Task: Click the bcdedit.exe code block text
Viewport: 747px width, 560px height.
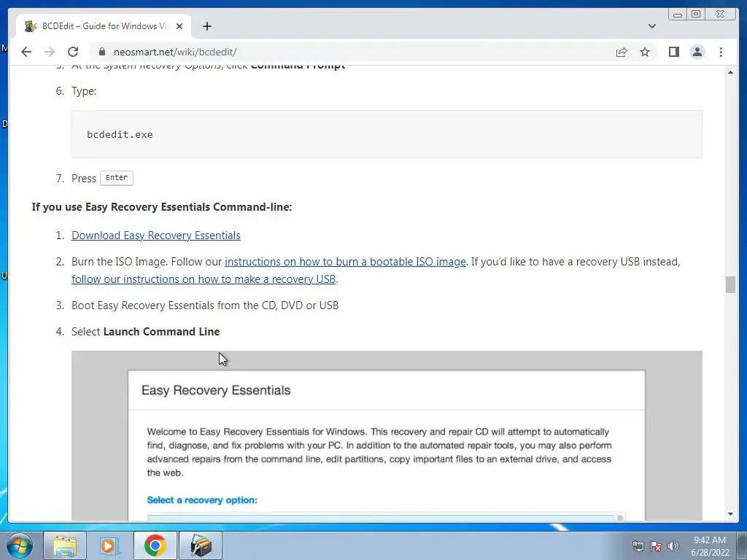Action: pyautogui.click(x=120, y=134)
